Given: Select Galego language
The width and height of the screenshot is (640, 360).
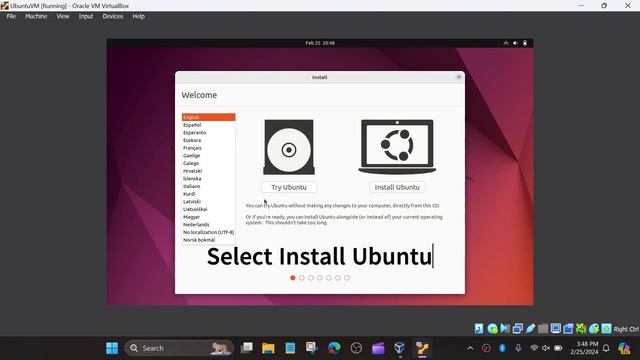Looking at the screenshot, I should click(209, 163).
